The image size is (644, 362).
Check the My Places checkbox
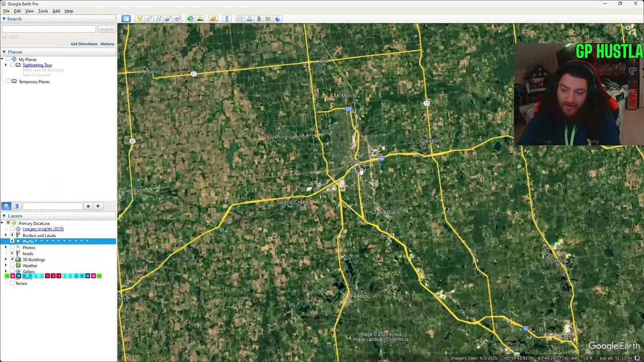coord(8,59)
